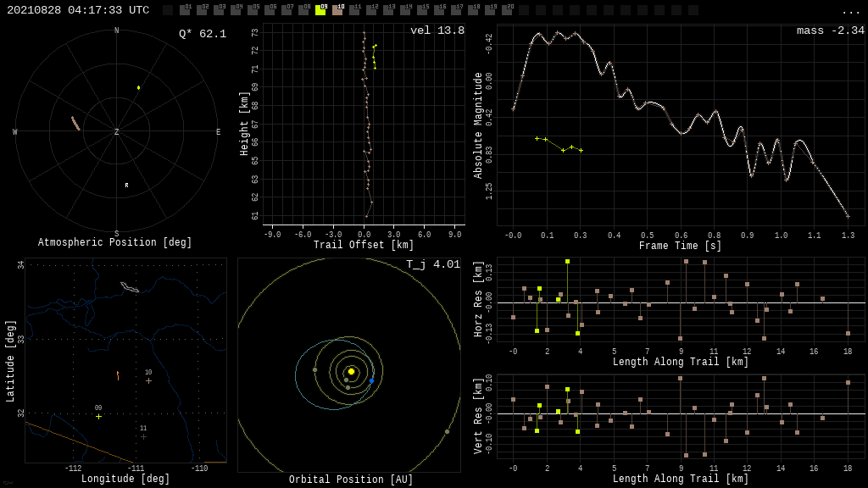Viewport: 868px width, 488px height.
Task: Select station square 17 in top bar
Action: pyautogui.click(x=456, y=10)
